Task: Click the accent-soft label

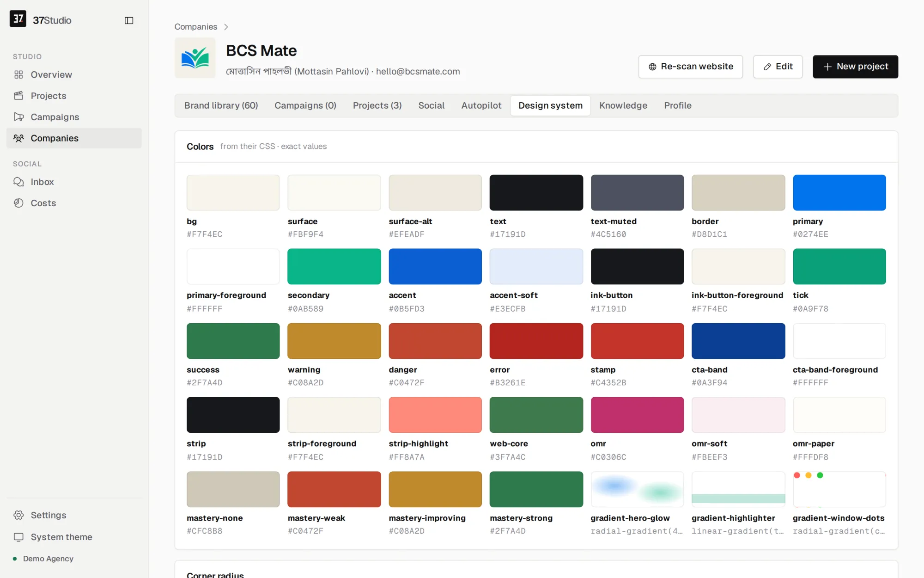Action: pos(513,295)
